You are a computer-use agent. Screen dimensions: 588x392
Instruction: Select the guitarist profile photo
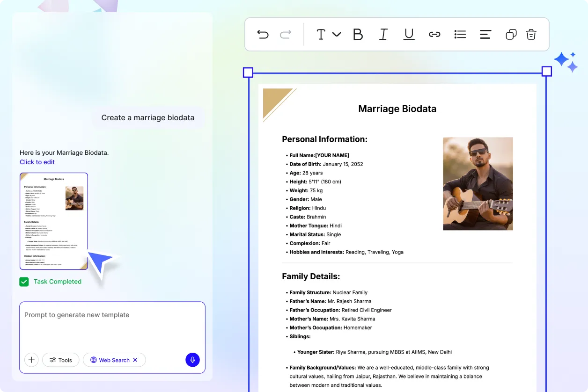pyautogui.click(x=478, y=183)
